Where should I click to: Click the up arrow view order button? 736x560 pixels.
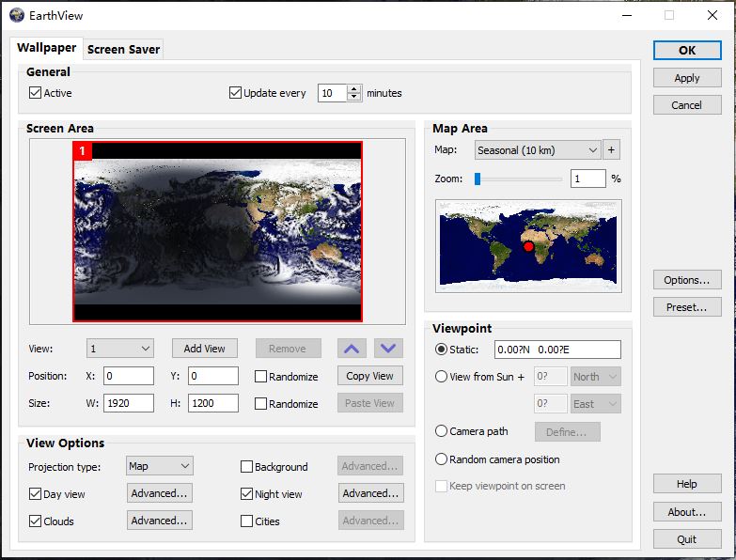352,349
